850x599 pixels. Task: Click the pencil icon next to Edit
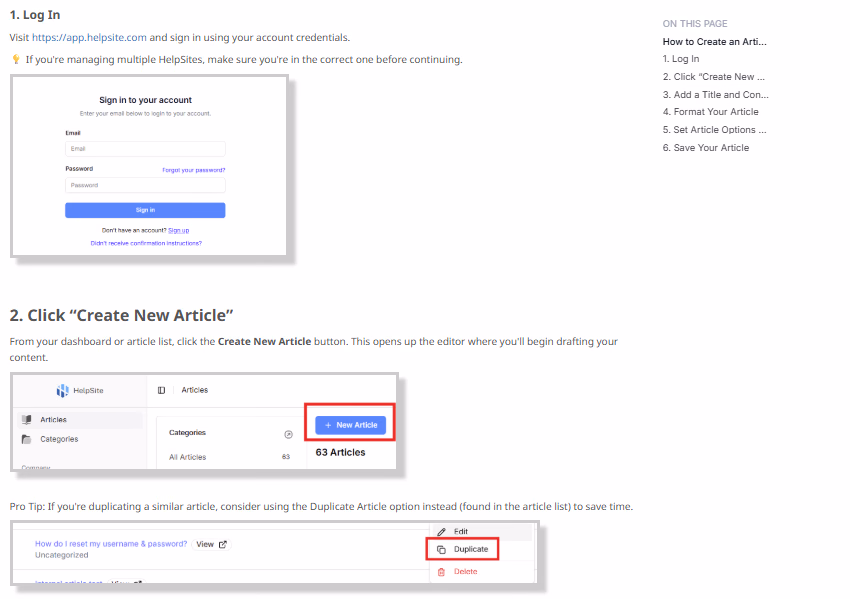tap(441, 532)
